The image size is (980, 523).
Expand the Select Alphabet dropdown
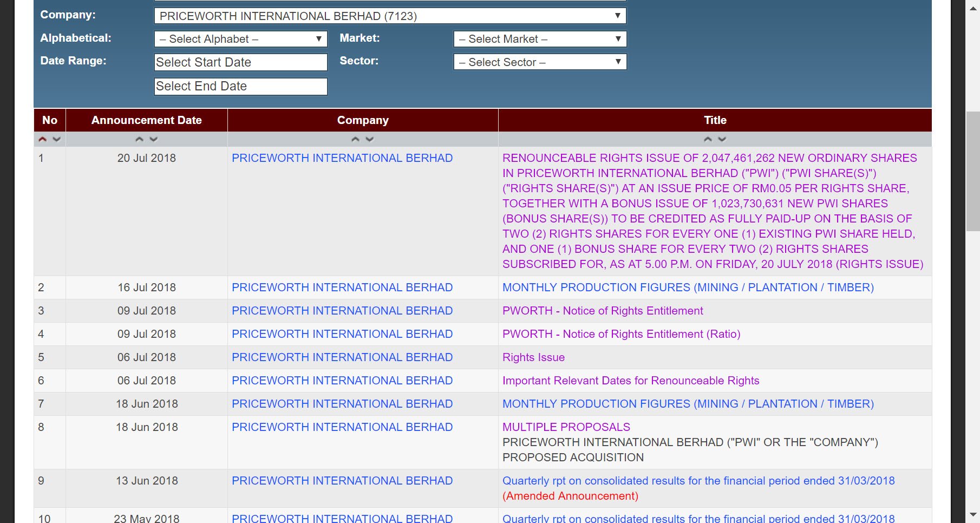[241, 39]
